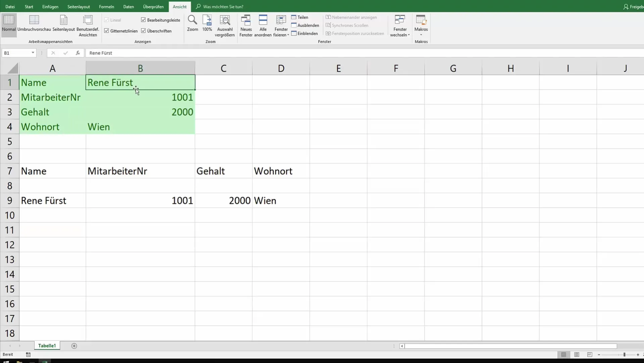Select cell B4 containing Wien
This screenshot has height=363, width=644.
click(140, 127)
